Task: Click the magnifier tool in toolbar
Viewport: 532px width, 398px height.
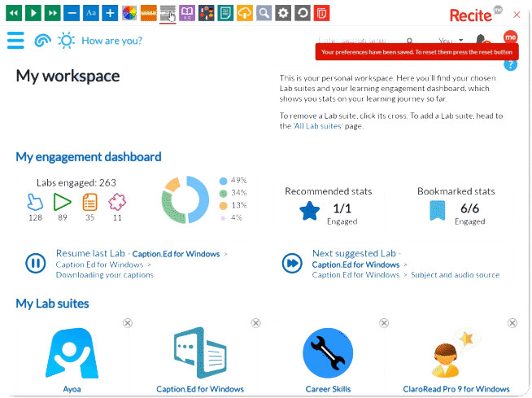Action: (x=264, y=13)
